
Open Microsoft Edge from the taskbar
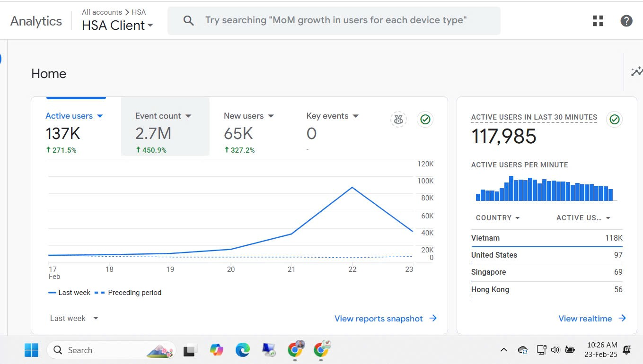[x=243, y=350]
